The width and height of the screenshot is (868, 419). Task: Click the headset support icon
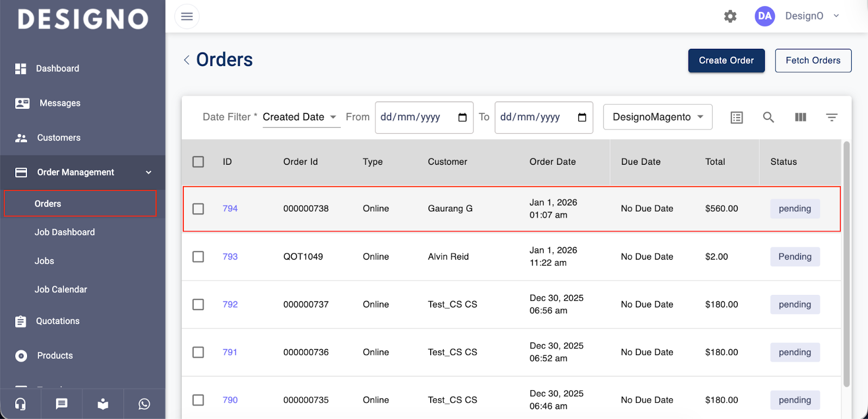click(x=21, y=404)
